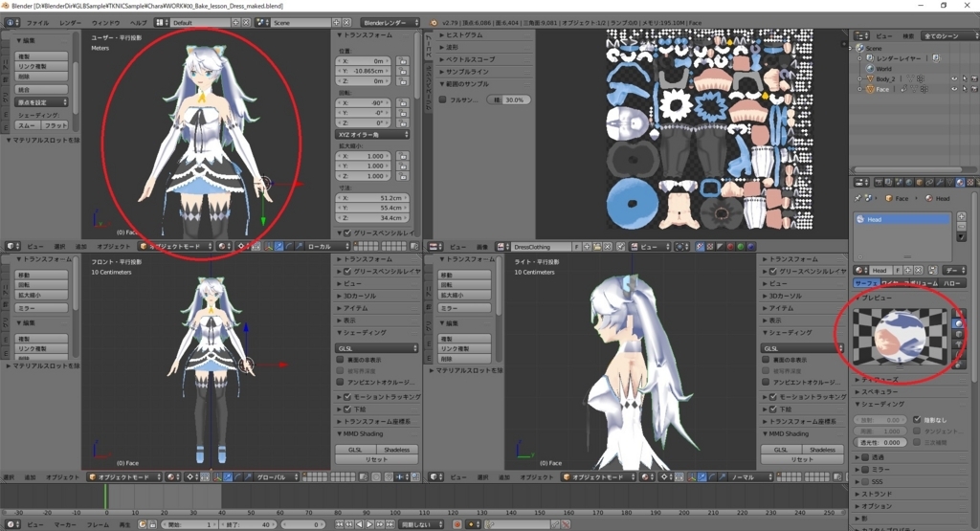Expand the ヒストグラム panel

click(x=462, y=35)
